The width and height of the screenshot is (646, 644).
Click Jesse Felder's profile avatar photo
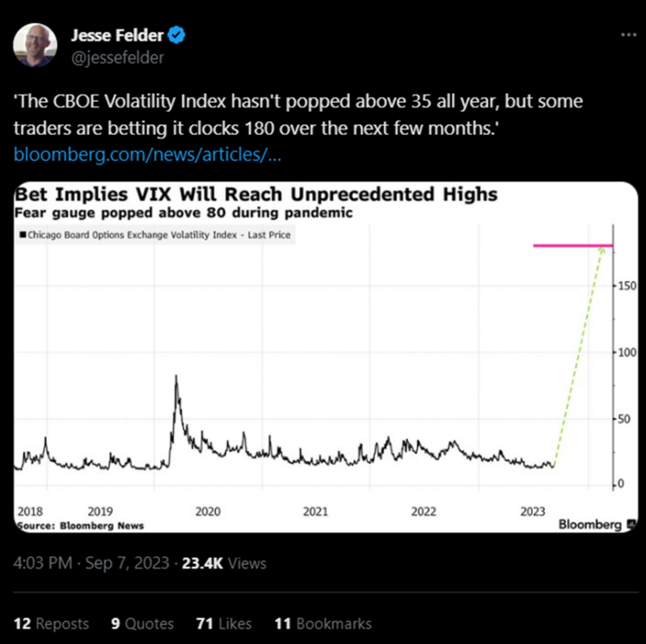(35, 45)
